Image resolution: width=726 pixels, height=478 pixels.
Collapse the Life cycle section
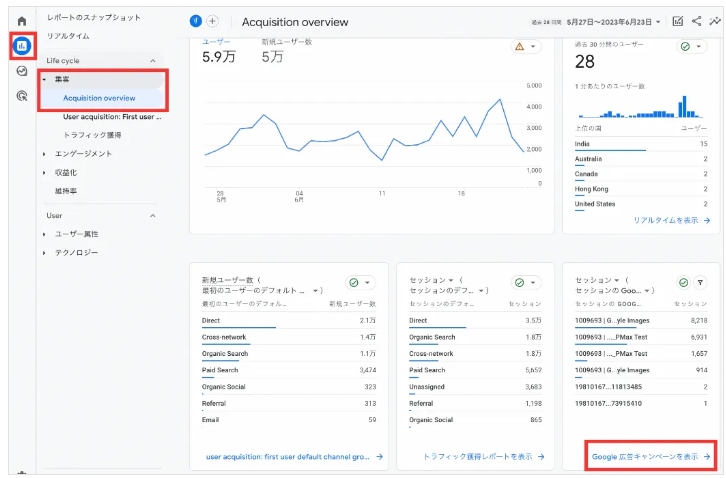coord(153,61)
